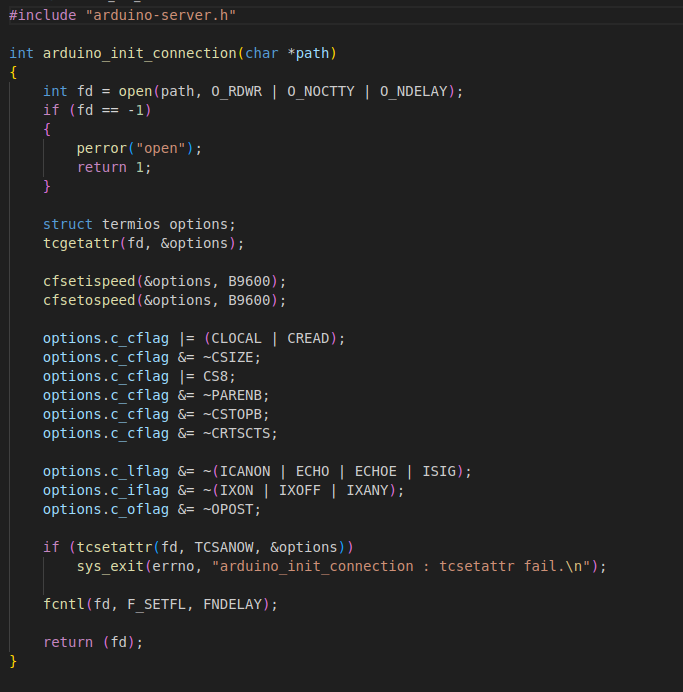Viewport: 683px width, 692px height.
Task: Click the cfsetospeed line
Action: (165, 300)
